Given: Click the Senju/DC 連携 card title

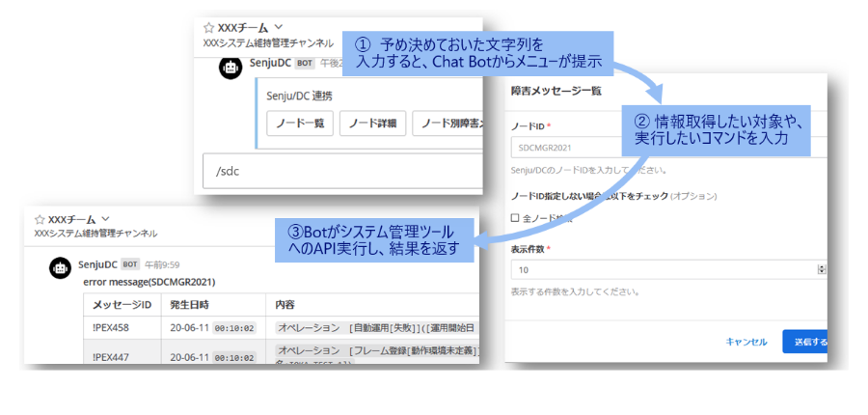Looking at the screenshot, I should tap(299, 96).
